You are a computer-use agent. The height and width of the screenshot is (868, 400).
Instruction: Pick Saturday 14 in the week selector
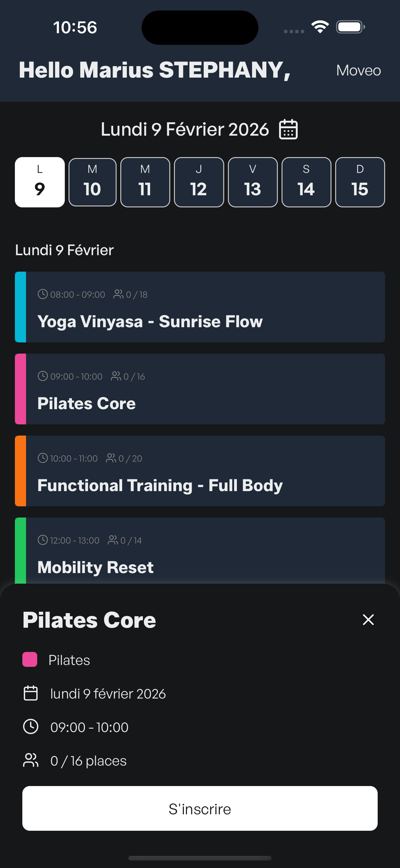coord(306,182)
